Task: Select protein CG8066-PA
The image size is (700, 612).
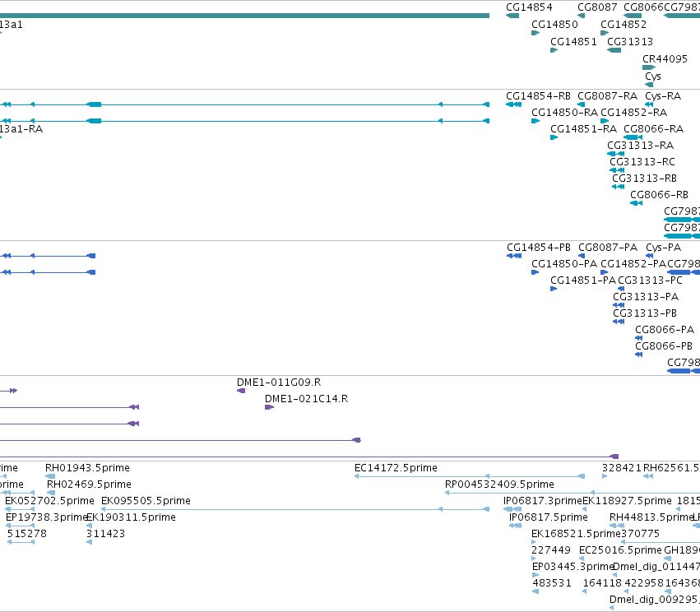Action: 665,330
